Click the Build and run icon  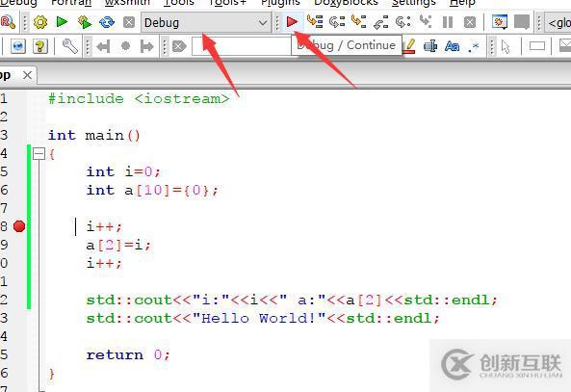tap(85, 22)
